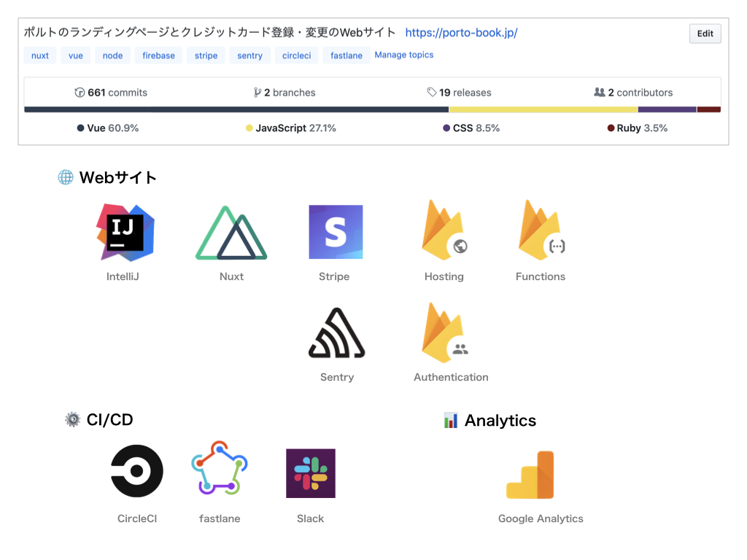Click the purple CSS segment of language bar
This screenshot has height=560, width=747.
667,109
